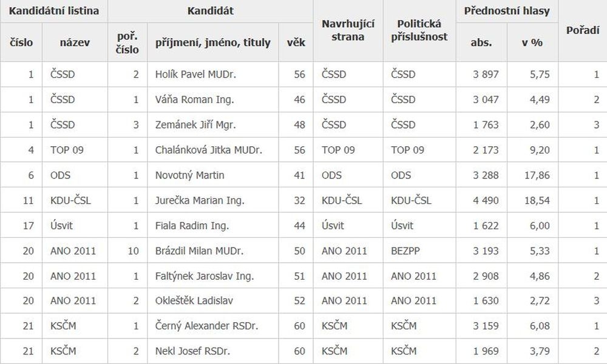This screenshot has width=607, height=364.
Task: Click the Úsvit list name cell
Action: pyautogui.click(x=75, y=226)
